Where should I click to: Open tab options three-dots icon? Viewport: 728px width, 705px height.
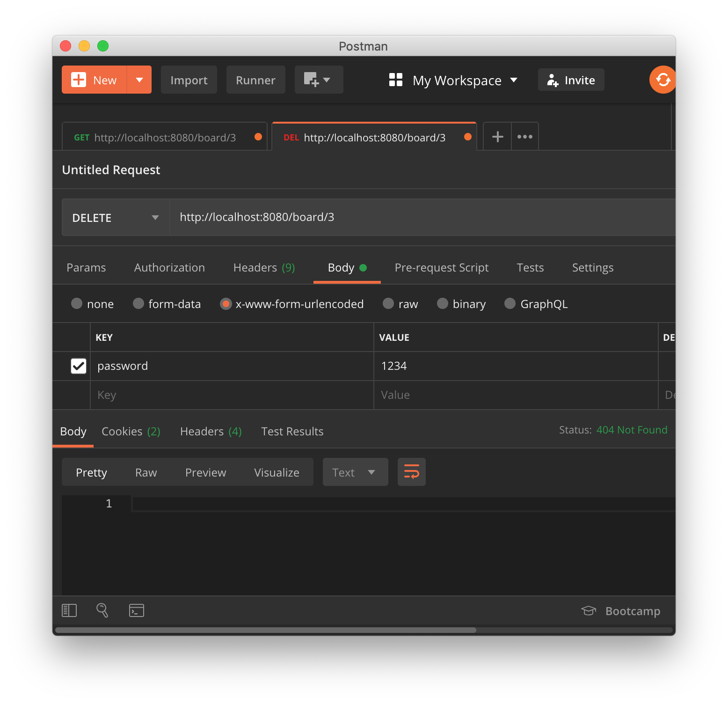tap(525, 137)
